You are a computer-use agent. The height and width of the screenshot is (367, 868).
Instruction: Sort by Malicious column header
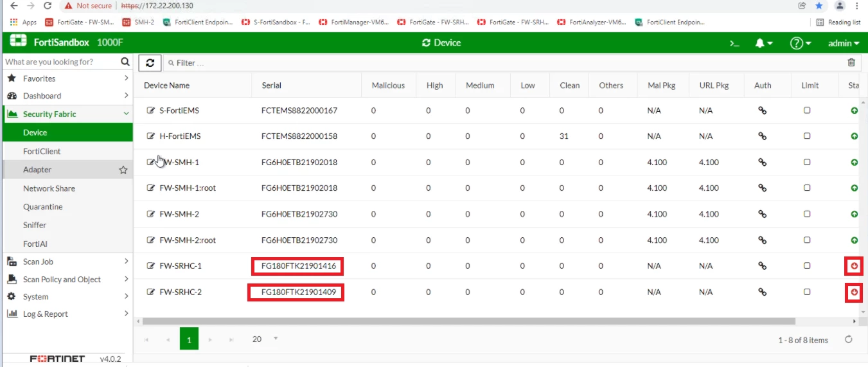point(388,85)
